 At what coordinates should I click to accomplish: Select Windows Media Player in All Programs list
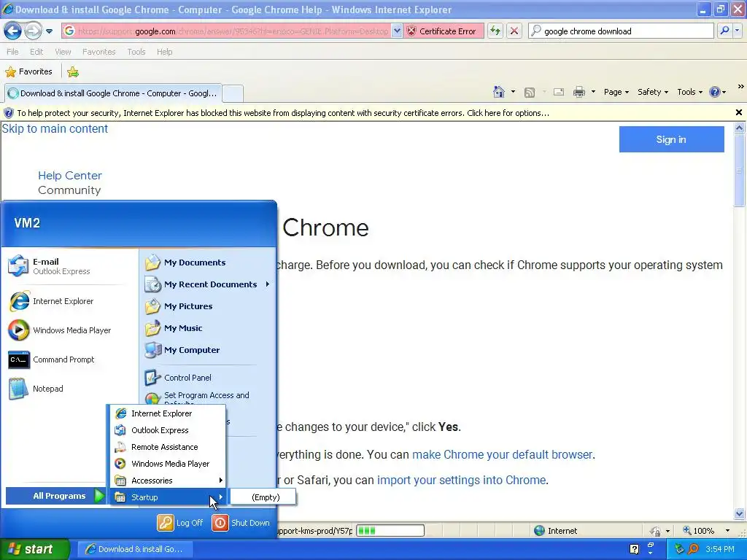point(168,463)
